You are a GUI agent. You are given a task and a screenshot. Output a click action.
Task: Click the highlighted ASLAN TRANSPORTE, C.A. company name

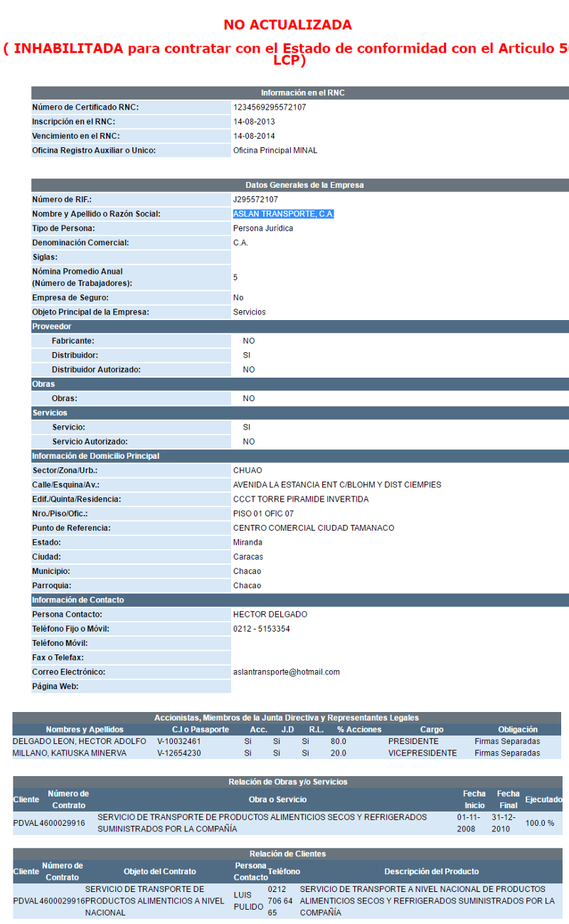283,214
